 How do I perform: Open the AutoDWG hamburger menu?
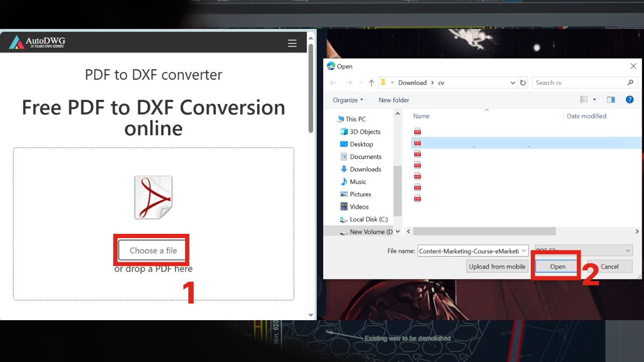[x=292, y=43]
